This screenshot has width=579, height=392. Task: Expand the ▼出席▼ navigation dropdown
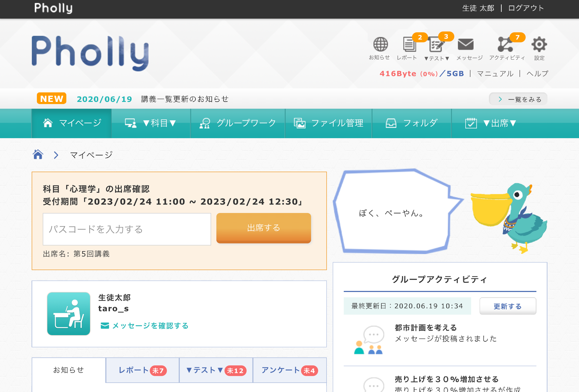(x=490, y=123)
